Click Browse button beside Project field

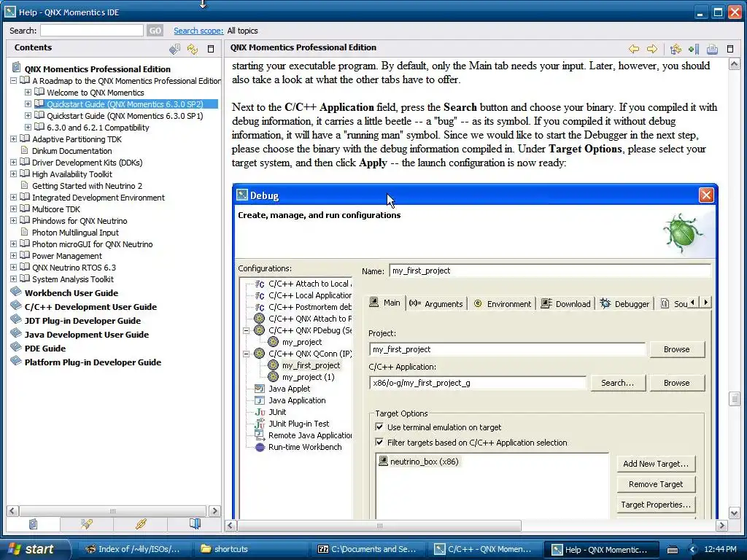[x=676, y=349]
